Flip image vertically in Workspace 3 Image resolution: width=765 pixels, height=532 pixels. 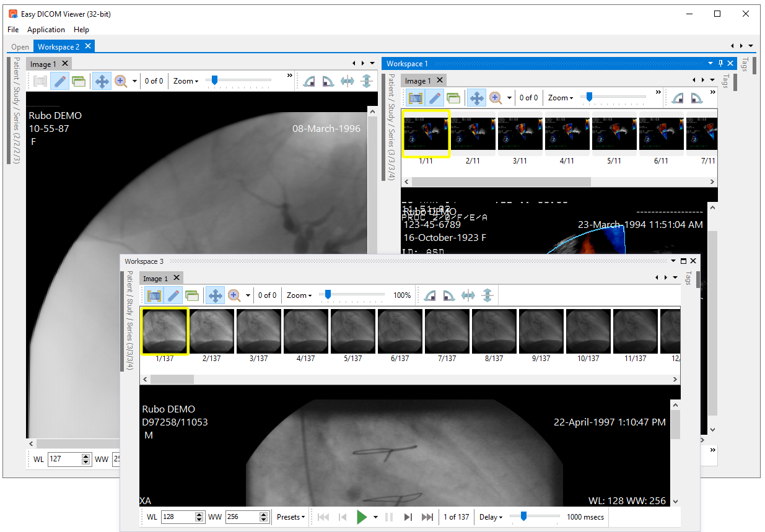487,295
